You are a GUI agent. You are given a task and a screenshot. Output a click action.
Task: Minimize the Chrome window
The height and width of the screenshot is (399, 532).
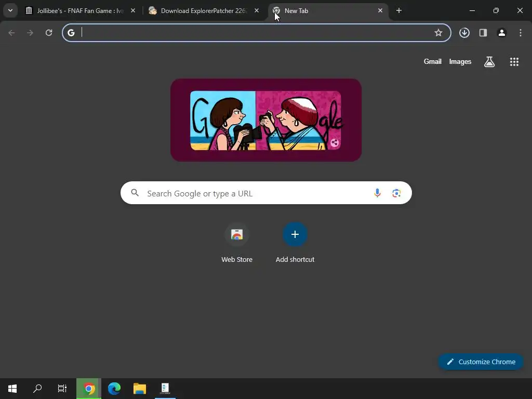472,10
